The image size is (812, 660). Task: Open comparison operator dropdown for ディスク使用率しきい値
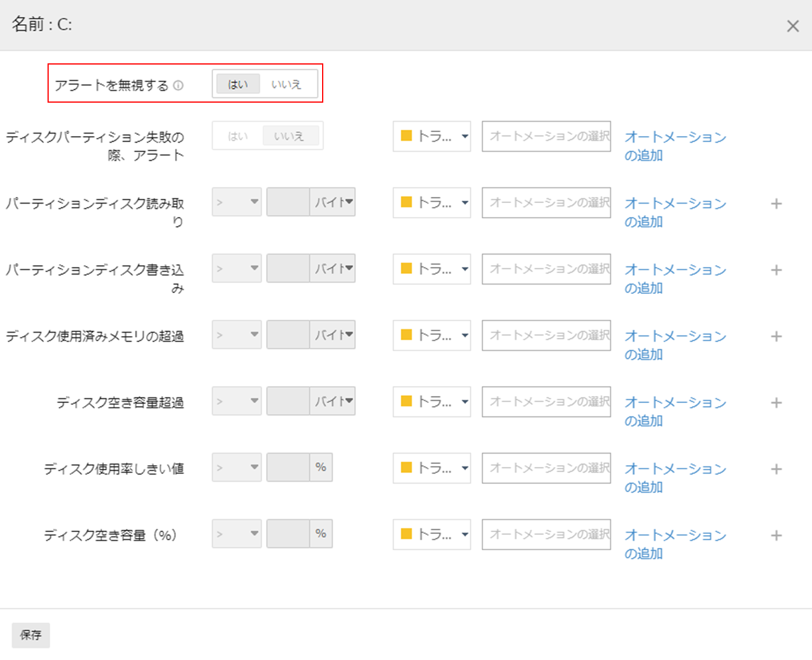tap(236, 468)
